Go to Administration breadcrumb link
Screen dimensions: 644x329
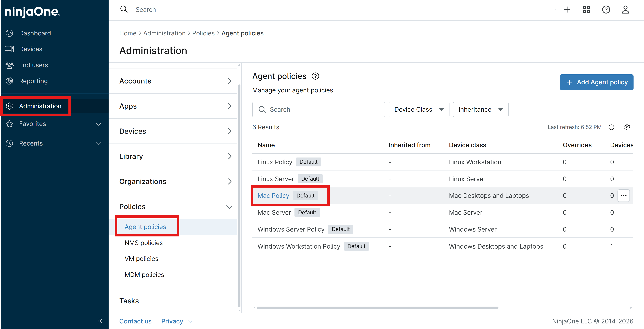164,33
